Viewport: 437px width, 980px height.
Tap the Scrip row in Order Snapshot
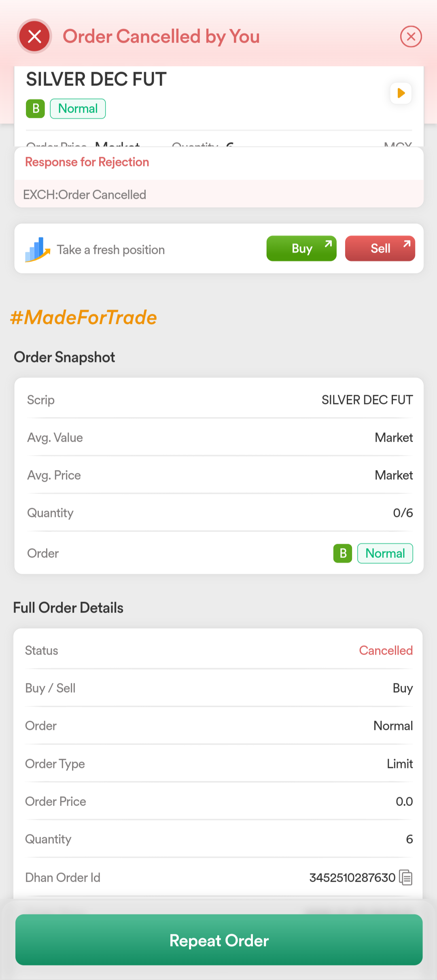(219, 400)
